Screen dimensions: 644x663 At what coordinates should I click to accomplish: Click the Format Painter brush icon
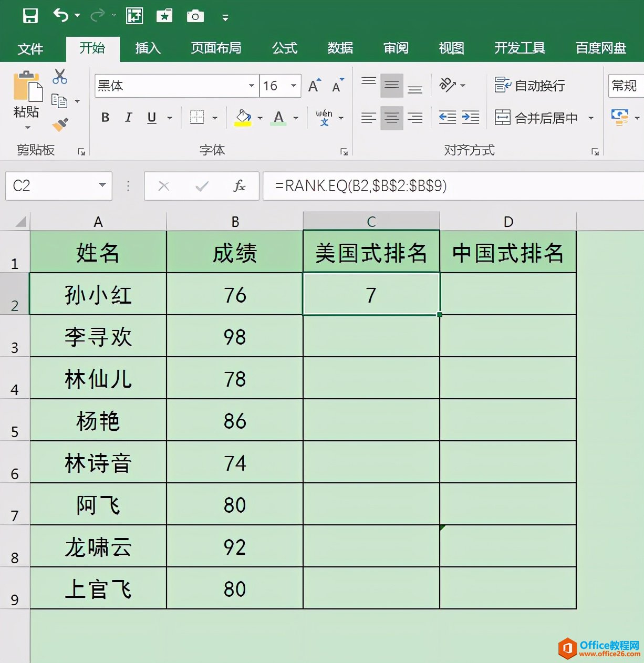[60, 125]
